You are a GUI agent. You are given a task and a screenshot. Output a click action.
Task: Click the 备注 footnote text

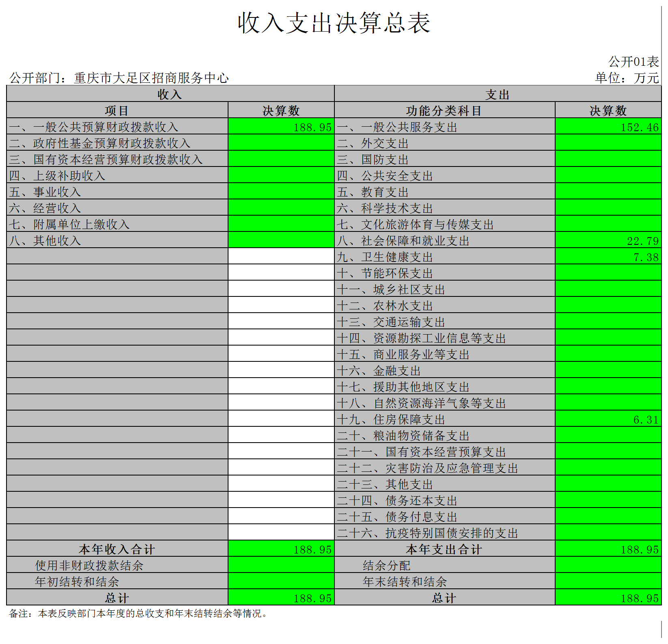click(139, 613)
